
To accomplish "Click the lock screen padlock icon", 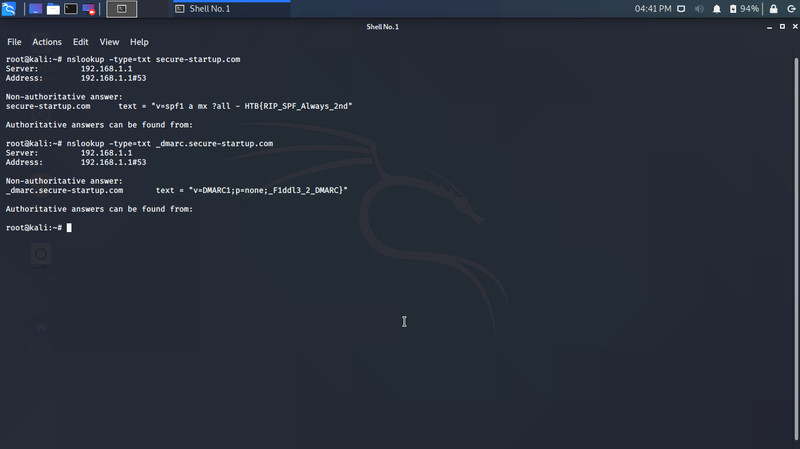I will (x=772, y=9).
